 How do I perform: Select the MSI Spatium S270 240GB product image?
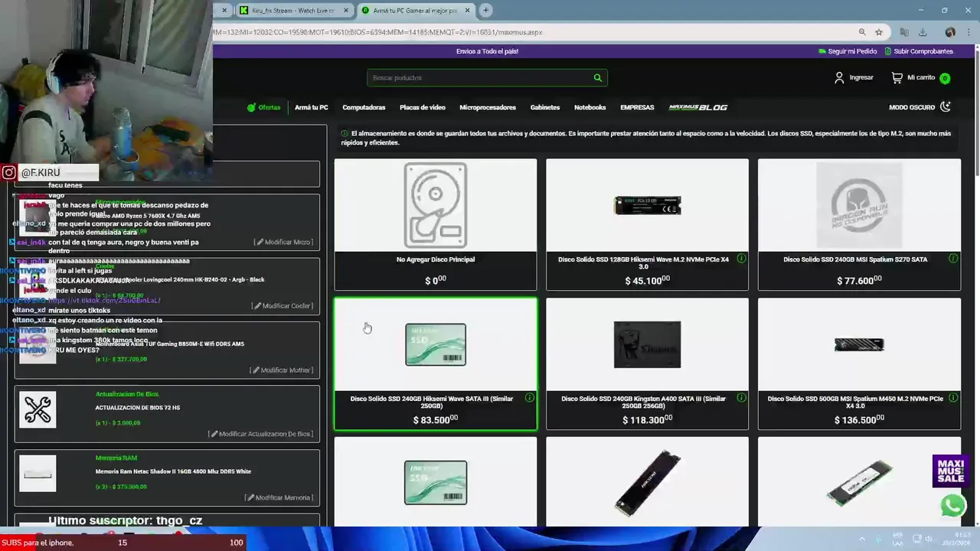click(859, 205)
